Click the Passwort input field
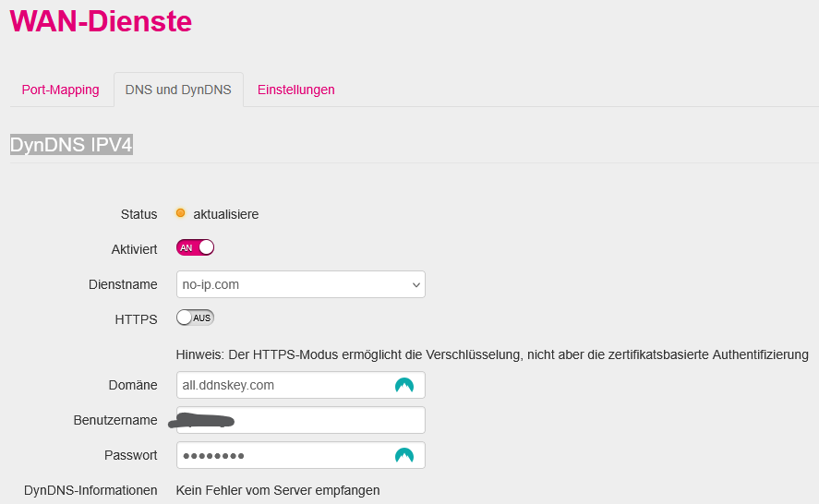Image resolution: width=819 pixels, height=504 pixels. pos(301,455)
